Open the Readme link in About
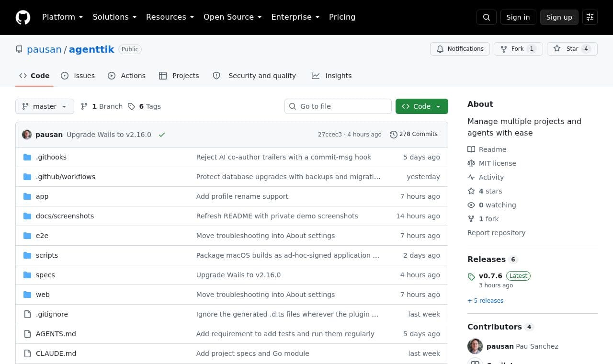The image size is (613, 364). coord(487,149)
